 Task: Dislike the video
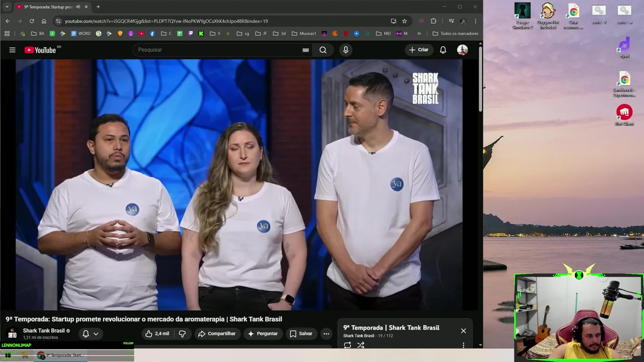182,333
